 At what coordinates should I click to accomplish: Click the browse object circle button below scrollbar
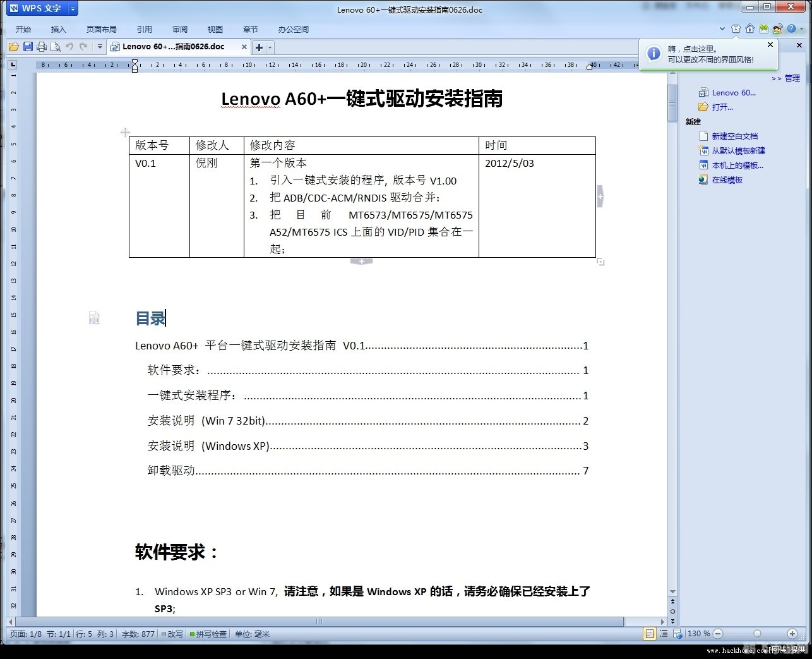click(672, 612)
